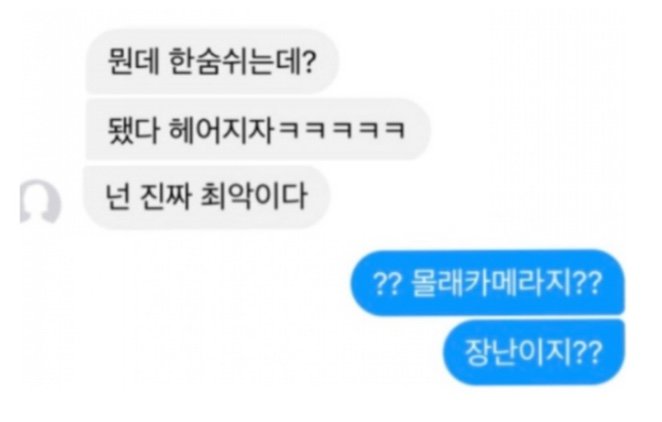Image resolution: width=662 pixels, height=422 pixels.
Task: Select the message bubble '뭔데 한숨쉬는데?'
Action: [212, 61]
